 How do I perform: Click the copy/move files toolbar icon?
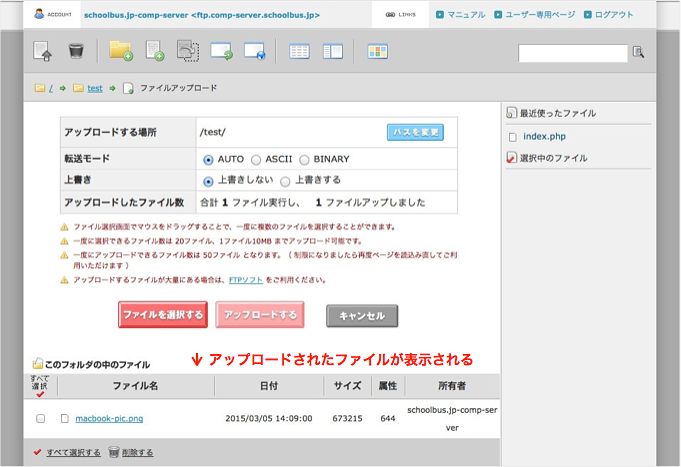(x=188, y=51)
